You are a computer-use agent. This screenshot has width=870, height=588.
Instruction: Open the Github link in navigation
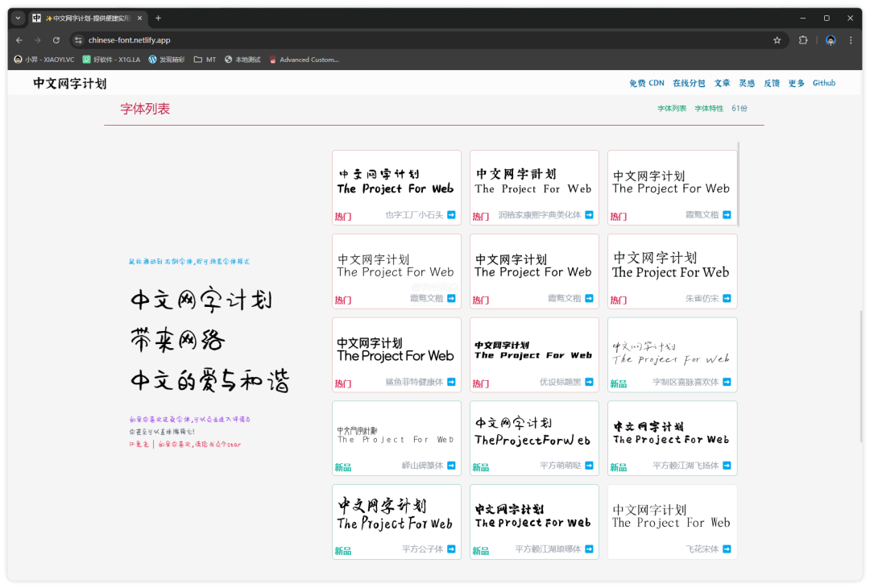(x=823, y=83)
